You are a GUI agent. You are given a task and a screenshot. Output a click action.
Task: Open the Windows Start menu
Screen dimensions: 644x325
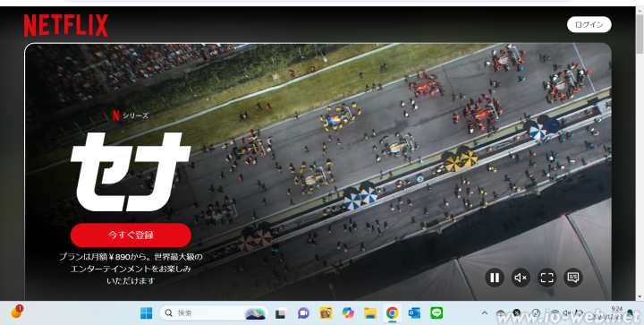[x=146, y=313]
